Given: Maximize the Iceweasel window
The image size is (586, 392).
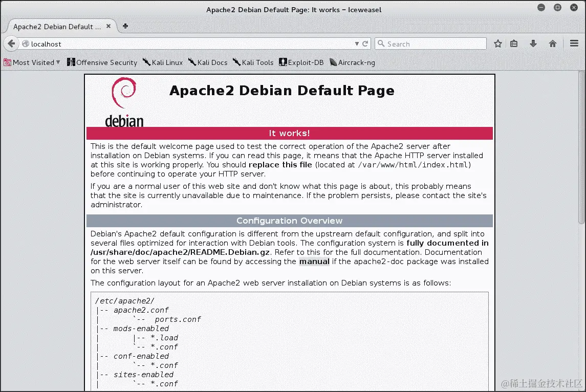Looking at the screenshot, I should [x=558, y=8].
